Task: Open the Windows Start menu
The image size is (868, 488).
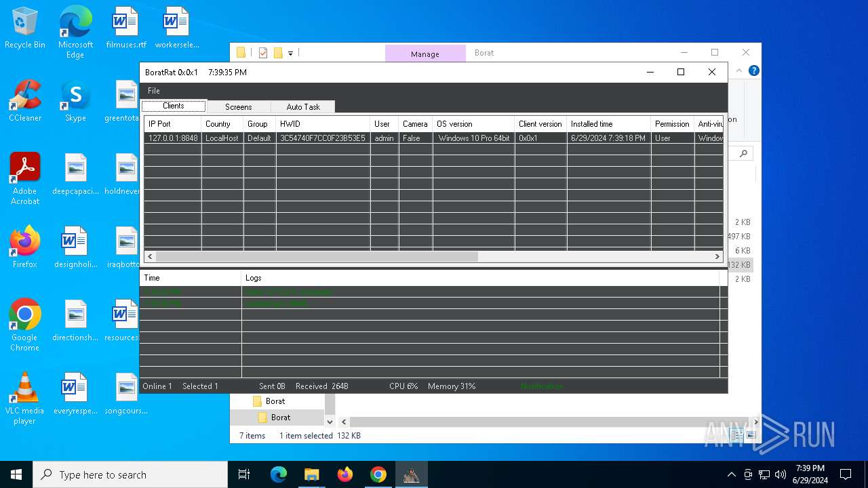Action: pyautogui.click(x=16, y=474)
